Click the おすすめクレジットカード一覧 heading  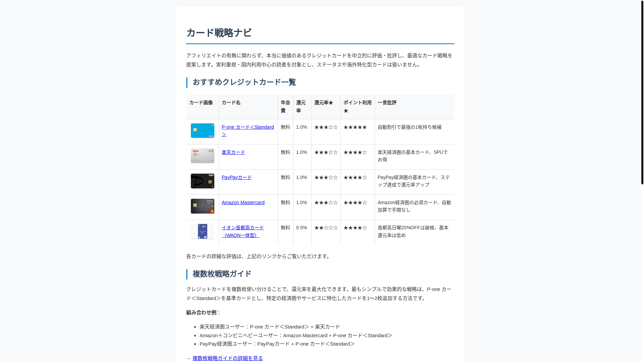click(x=244, y=82)
